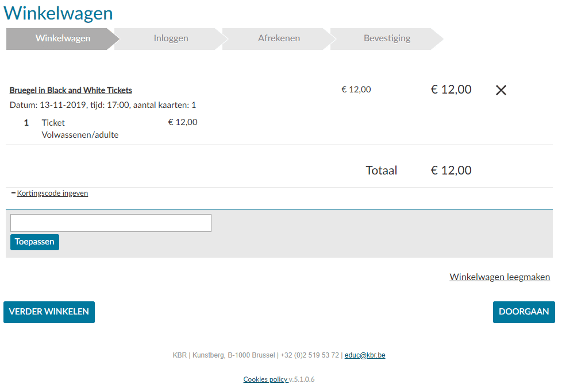Image resolution: width=562 pixels, height=392 pixels.
Task: Click the Ticket Volwassenen/adulte line item
Action: 80,129
